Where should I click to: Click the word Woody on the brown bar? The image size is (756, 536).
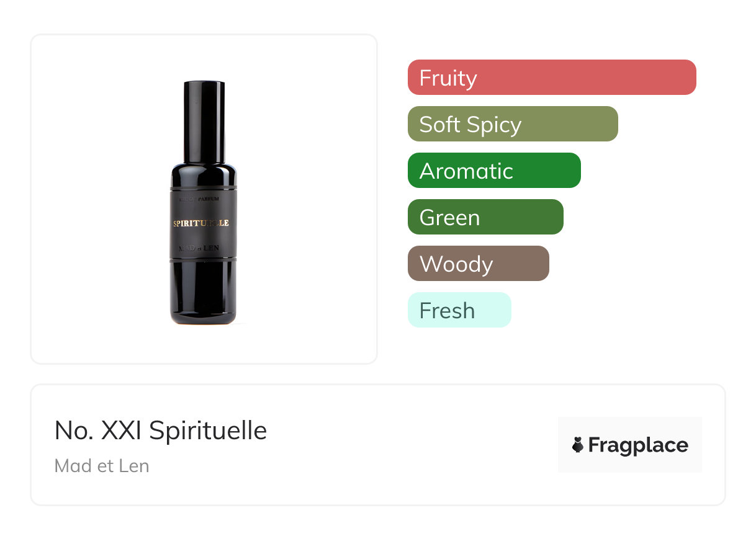tap(456, 264)
